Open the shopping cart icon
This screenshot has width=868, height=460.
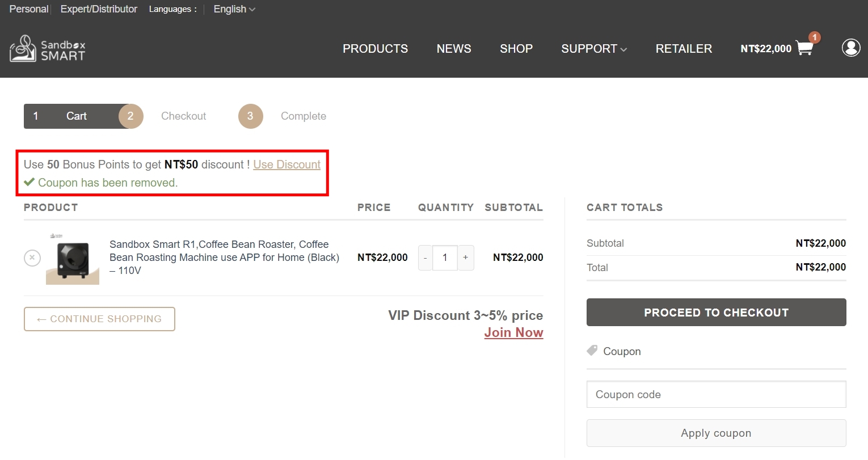(x=804, y=48)
